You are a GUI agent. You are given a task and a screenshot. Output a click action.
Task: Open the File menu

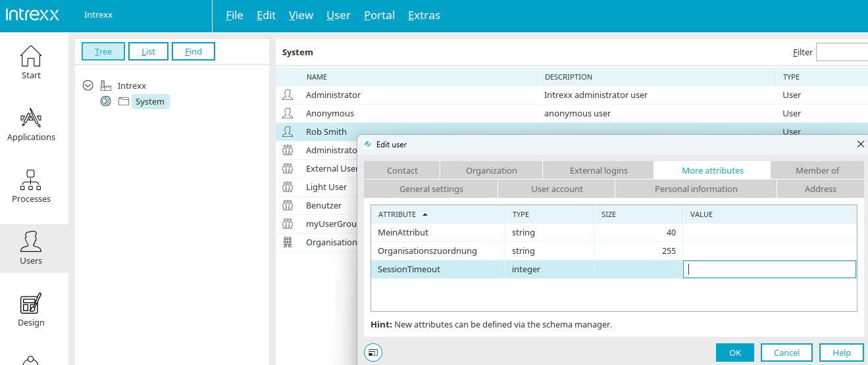tap(234, 15)
